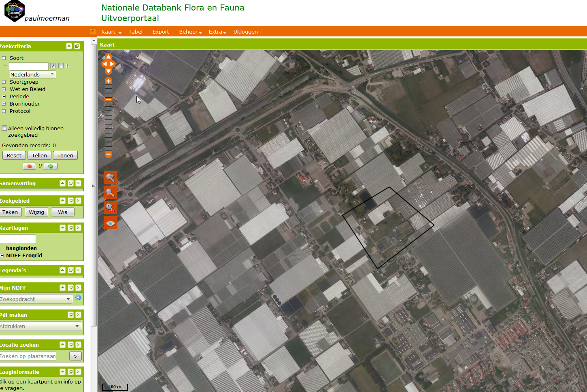This screenshot has height=392, width=587.
Task: Select the first magnifier map tool
Action: 111,178
